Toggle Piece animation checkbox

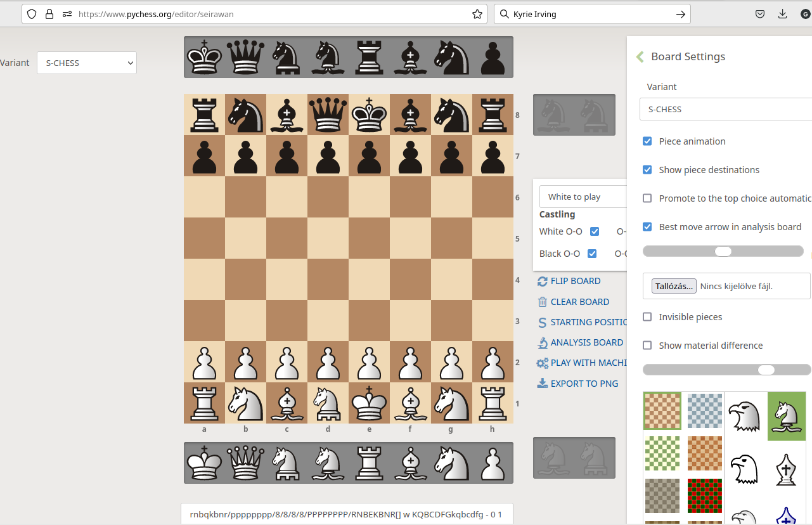[x=647, y=141]
